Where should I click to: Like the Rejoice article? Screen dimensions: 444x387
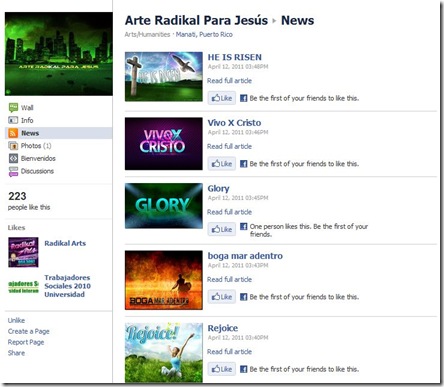tap(222, 369)
